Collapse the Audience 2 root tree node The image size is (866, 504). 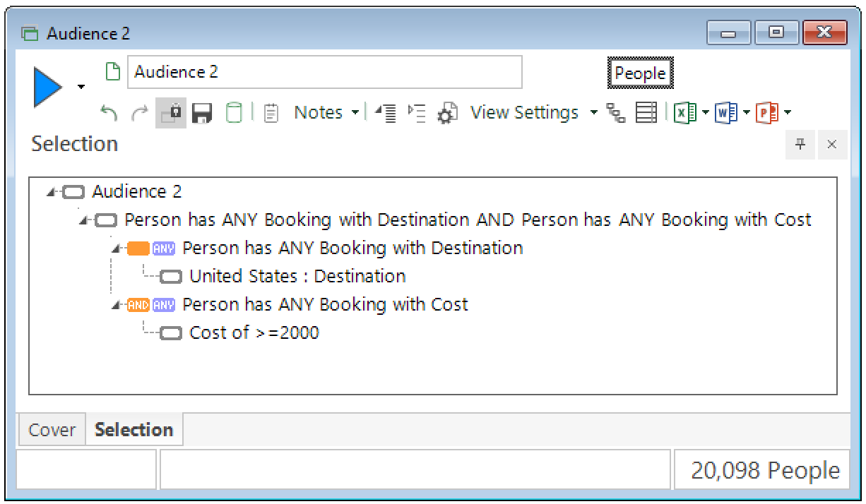pos(50,192)
